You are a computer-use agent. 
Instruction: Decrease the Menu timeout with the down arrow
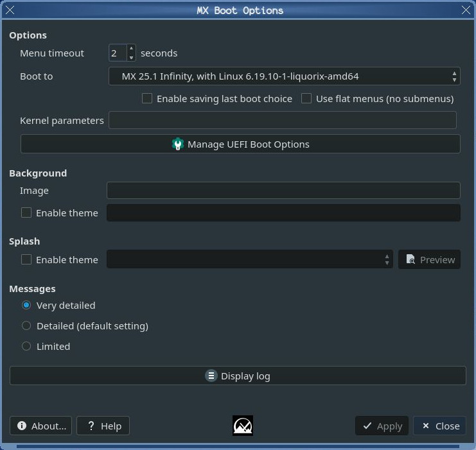click(131, 57)
